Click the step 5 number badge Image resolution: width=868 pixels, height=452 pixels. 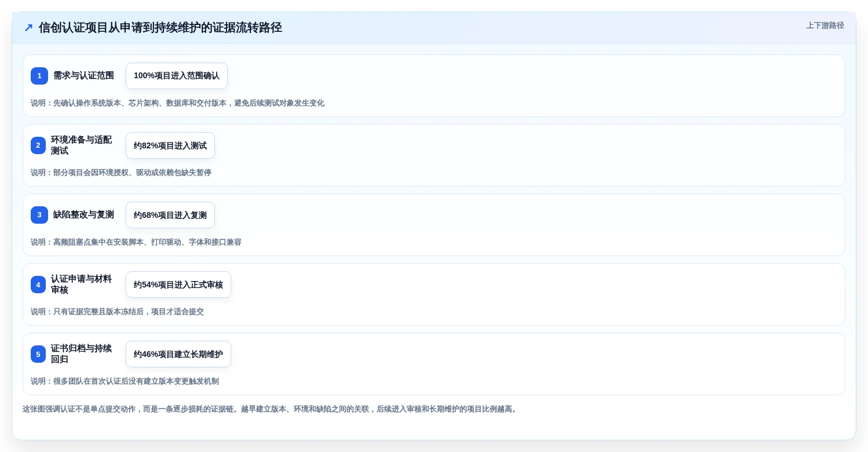[38, 354]
